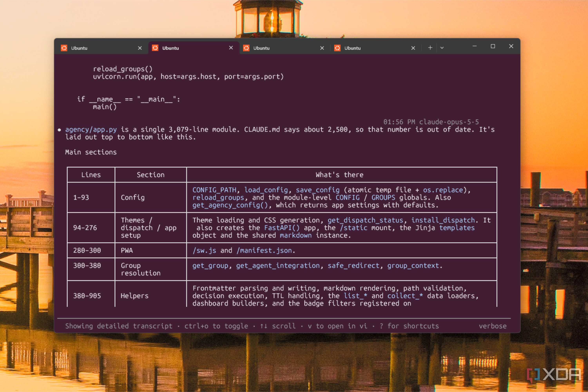588x392 pixels.
Task: Click the 'get_agency_config()' code text
Action: [230, 205]
